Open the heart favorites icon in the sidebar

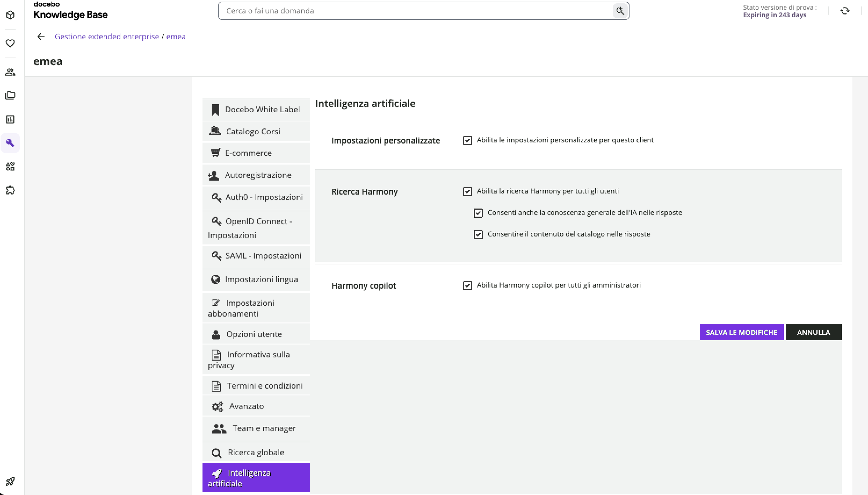point(10,43)
